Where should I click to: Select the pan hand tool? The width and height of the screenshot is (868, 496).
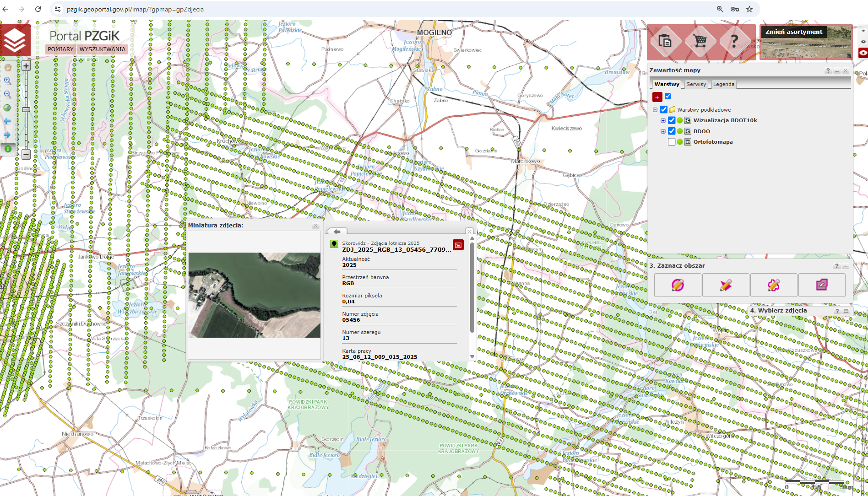click(x=8, y=67)
